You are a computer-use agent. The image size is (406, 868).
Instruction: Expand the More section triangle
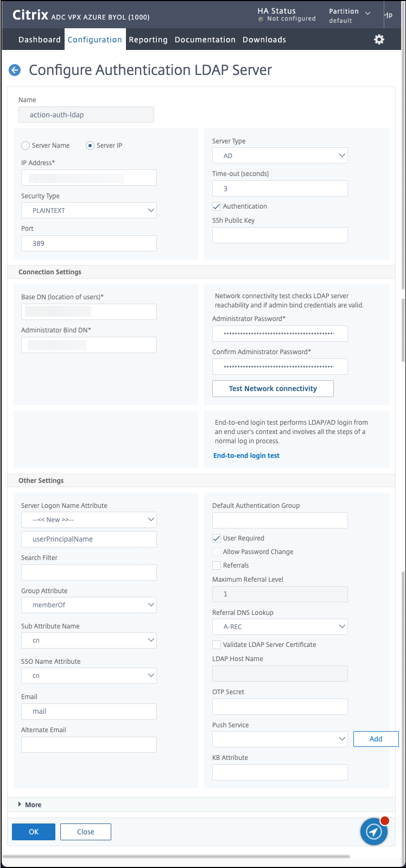tap(20, 804)
